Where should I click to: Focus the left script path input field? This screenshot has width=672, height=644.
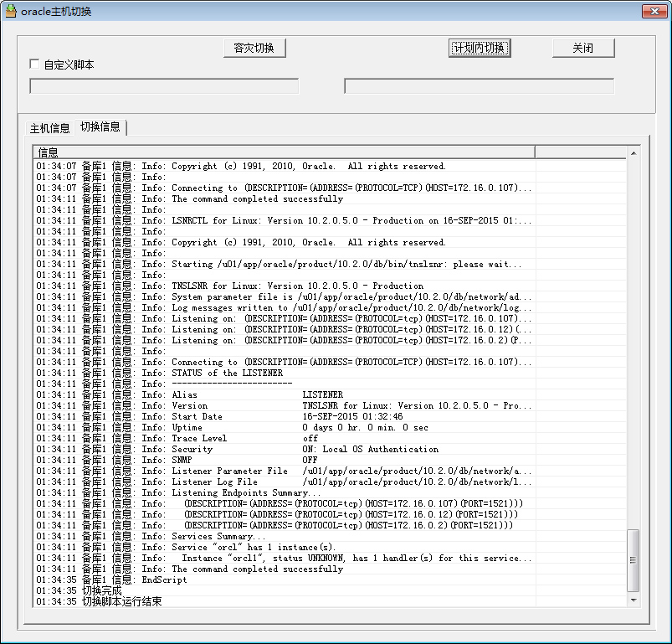164,85
